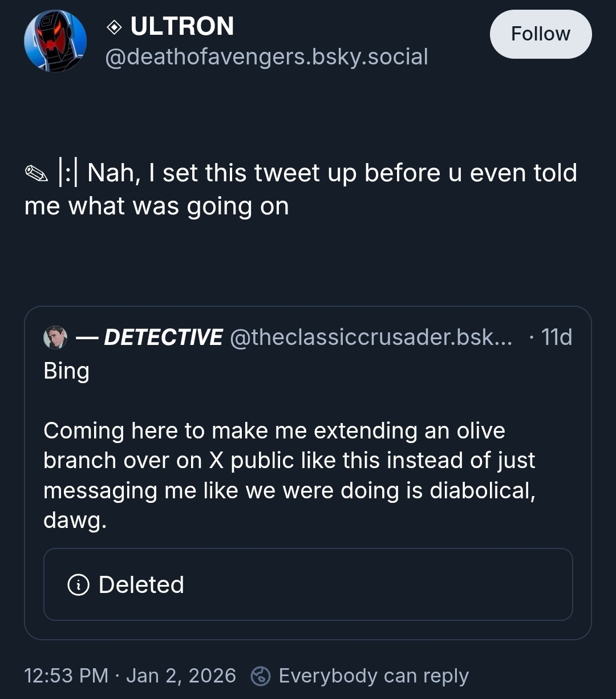Screen dimensions: 616x699
Task: Click the pencil emoji starting the post
Action: coord(37,173)
